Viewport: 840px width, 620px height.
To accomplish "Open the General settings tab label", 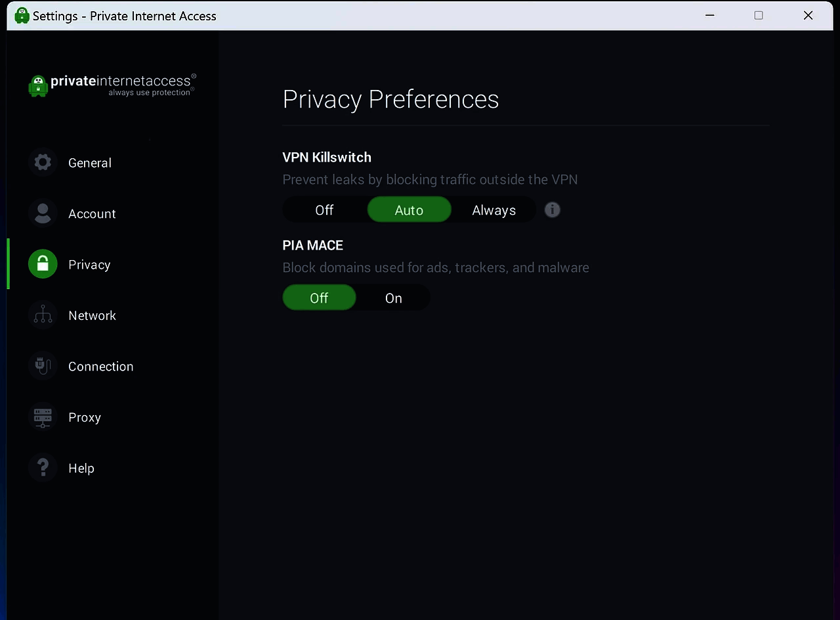I will click(x=90, y=163).
